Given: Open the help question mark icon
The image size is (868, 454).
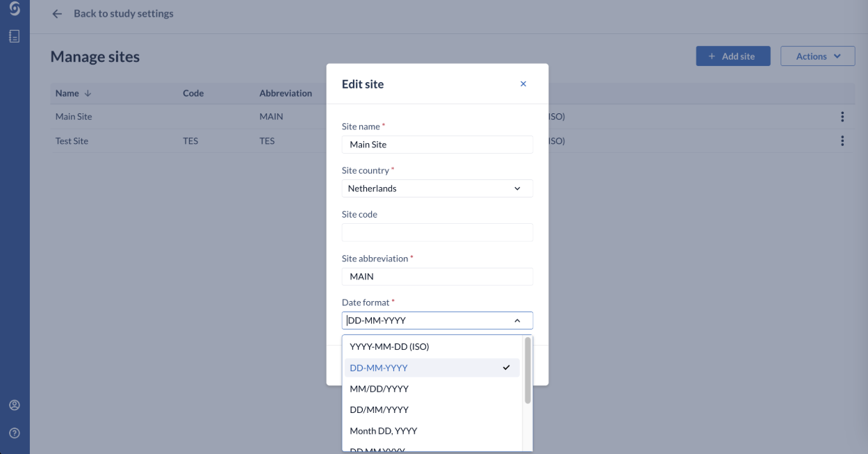Looking at the screenshot, I should click(x=15, y=433).
